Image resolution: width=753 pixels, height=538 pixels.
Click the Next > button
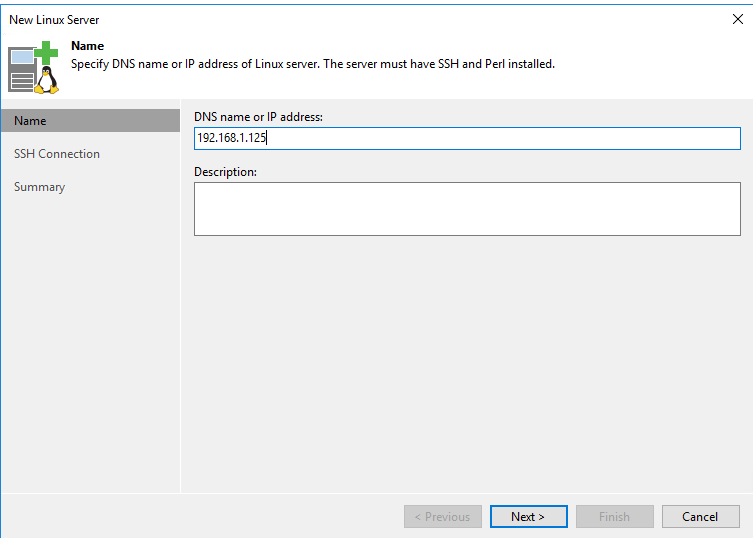pos(529,516)
